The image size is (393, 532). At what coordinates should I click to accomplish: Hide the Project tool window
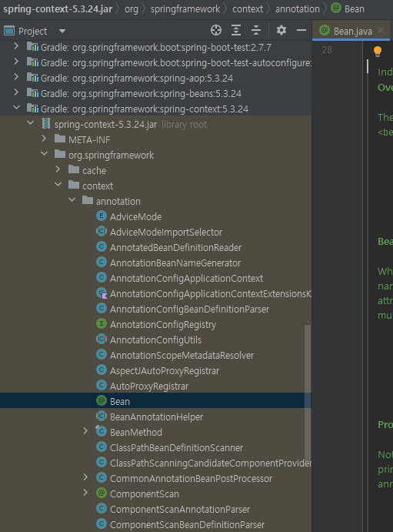(301, 31)
